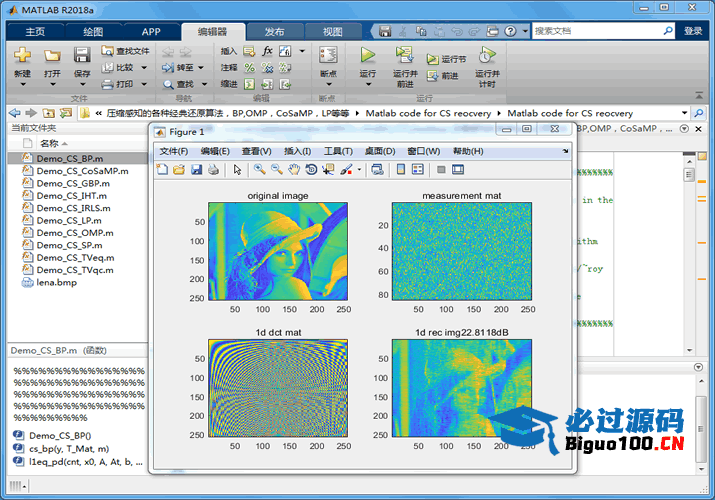
Task: Click Run and Advance (运行并前进) icon
Action: (x=404, y=55)
